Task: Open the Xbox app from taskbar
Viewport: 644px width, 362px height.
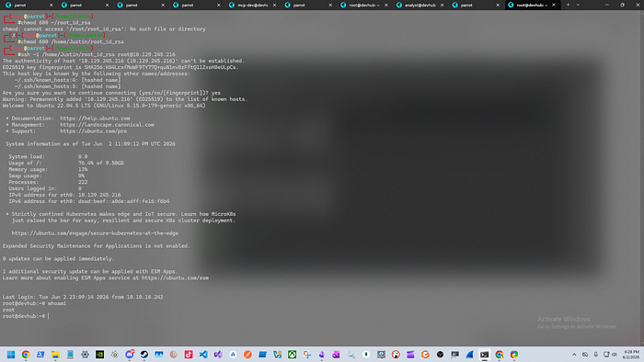Action: coord(292,355)
